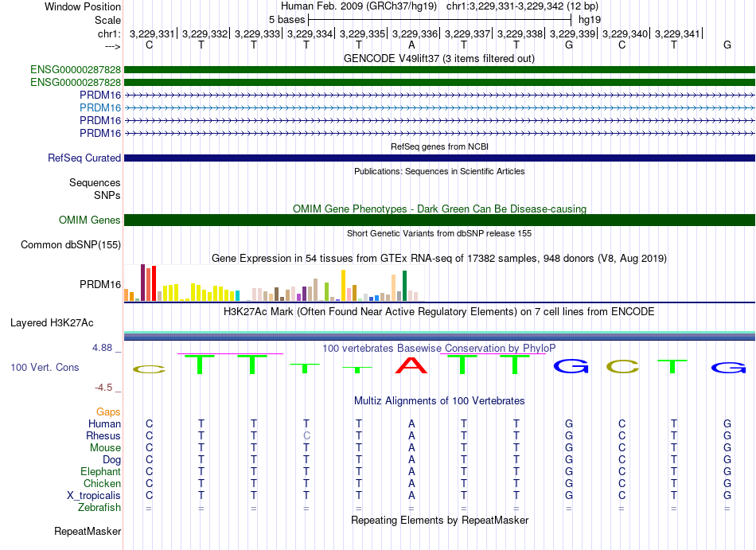Click the Common dbSNP(155) track label
This screenshot has width=756, height=550.
point(71,245)
